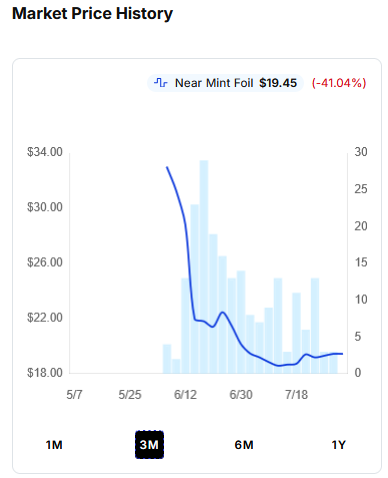388x478 pixels.
Task: Click the price line bump near $22
Action: point(223,312)
